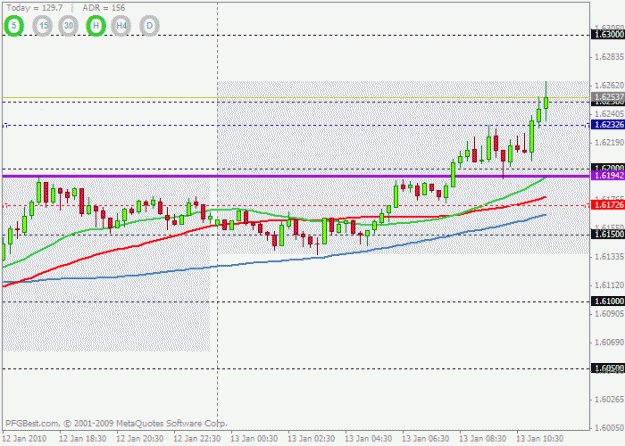Click the 1.62620 price scale value
This screenshot has height=446, width=625.
click(609, 85)
